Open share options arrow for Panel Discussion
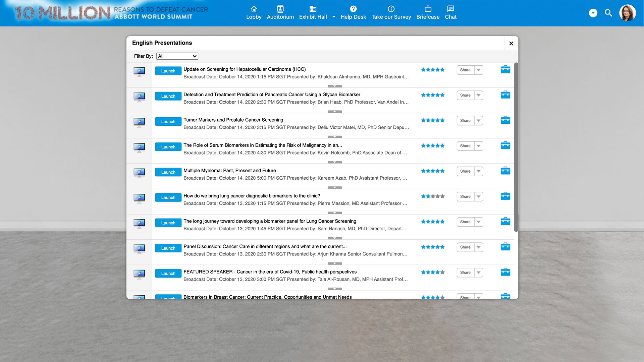 click(x=479, y=247)
